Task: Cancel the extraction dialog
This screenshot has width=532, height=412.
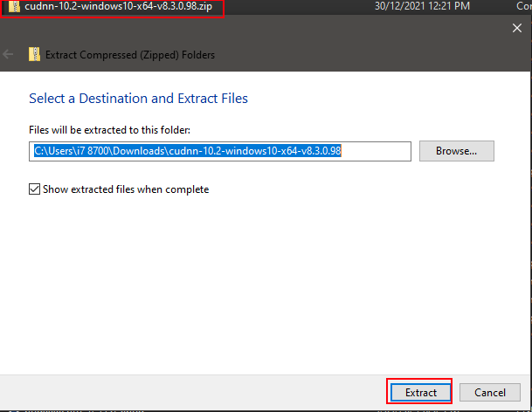Action: pyautogui.click(x=489, y=392)
